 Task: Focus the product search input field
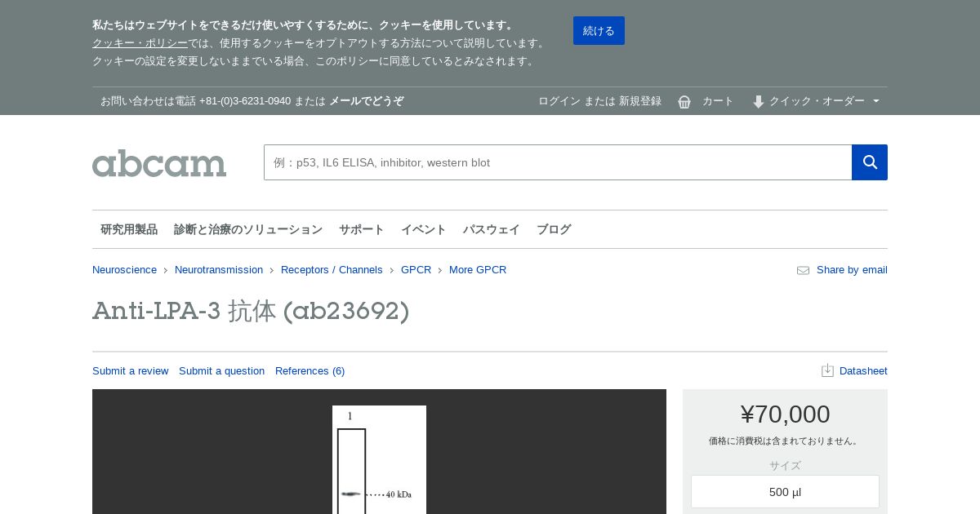pyautogui.click(x=557, y=162)
